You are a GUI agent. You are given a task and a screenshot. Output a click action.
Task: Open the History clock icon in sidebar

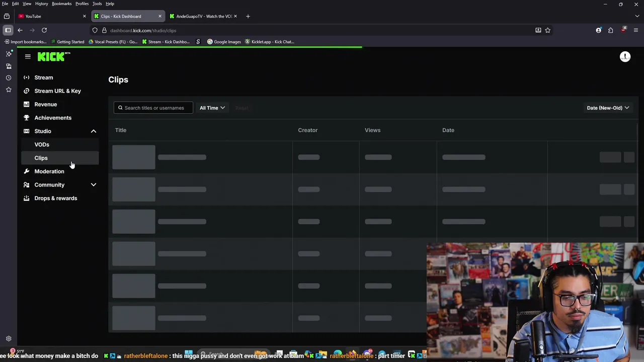click(9, 78)
